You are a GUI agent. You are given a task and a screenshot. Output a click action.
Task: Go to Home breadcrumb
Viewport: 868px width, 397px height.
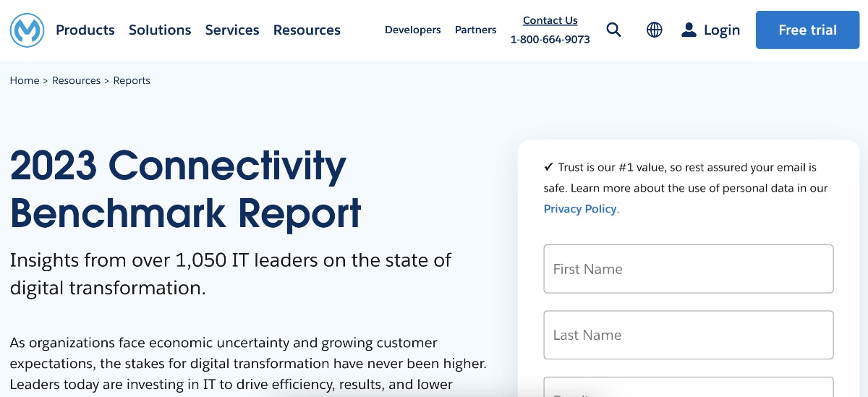[25, 80]
